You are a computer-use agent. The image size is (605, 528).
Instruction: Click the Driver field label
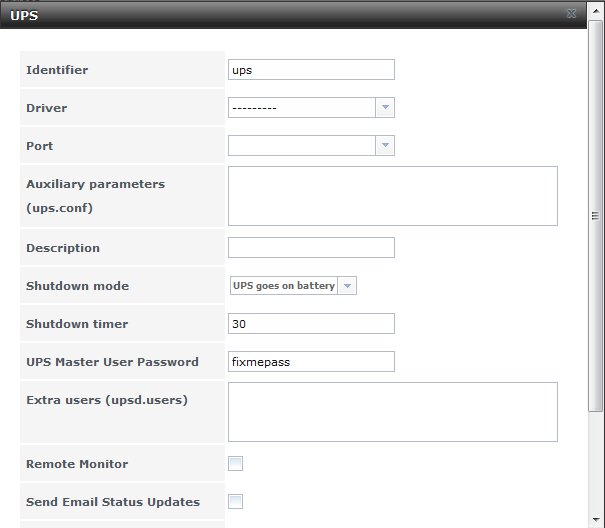47,108
